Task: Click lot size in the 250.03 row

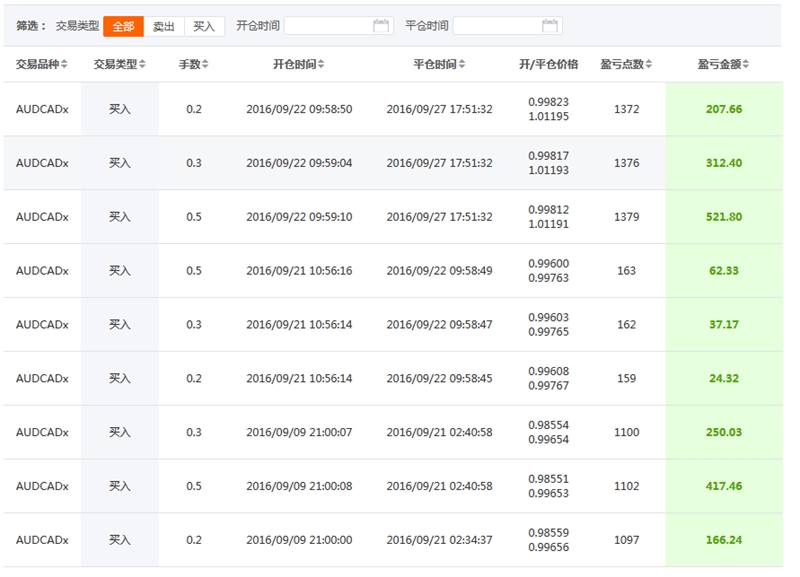Action: coord(194,432)
